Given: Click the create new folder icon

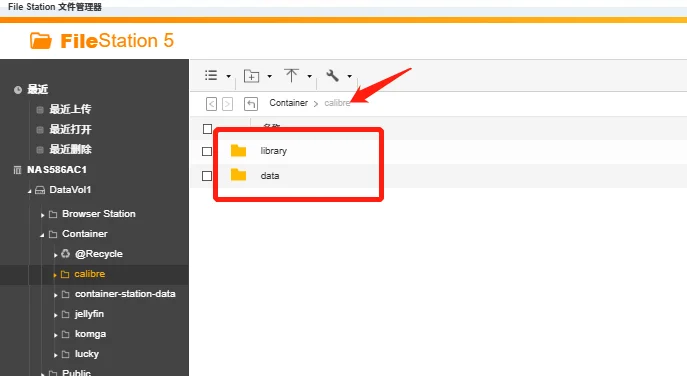Looking at the screenshot, I should click(251, 76).
